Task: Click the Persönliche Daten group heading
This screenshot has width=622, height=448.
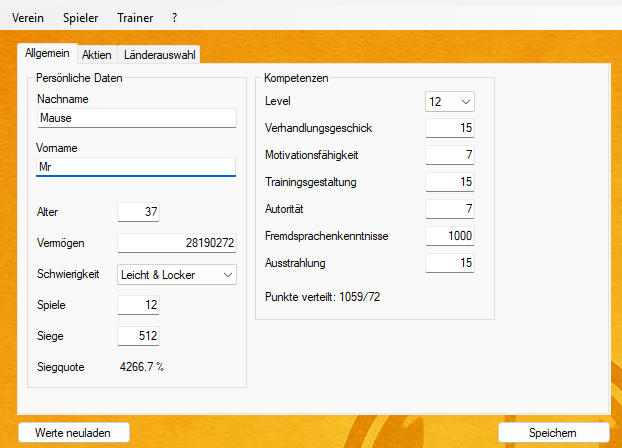Action: [79, 78]
